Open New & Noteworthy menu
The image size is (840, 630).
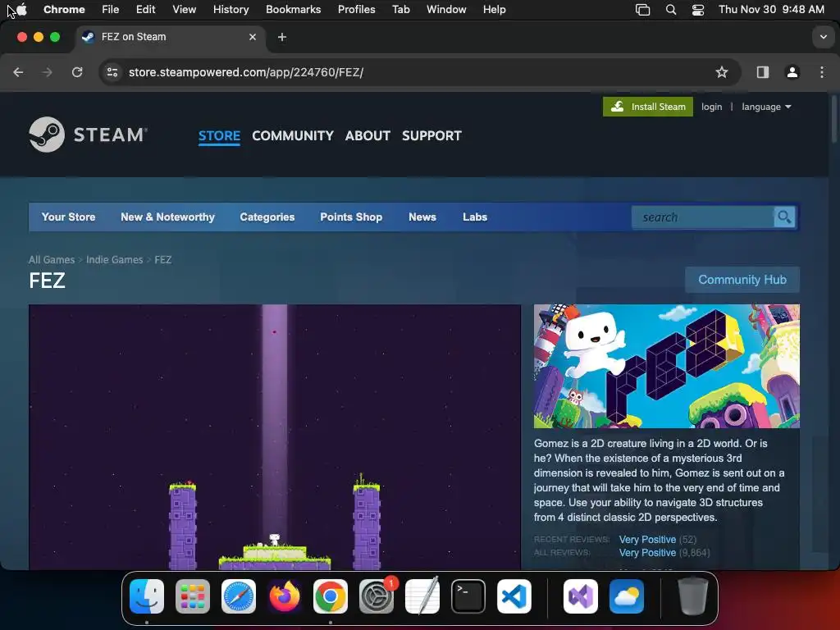coord(167,217)
